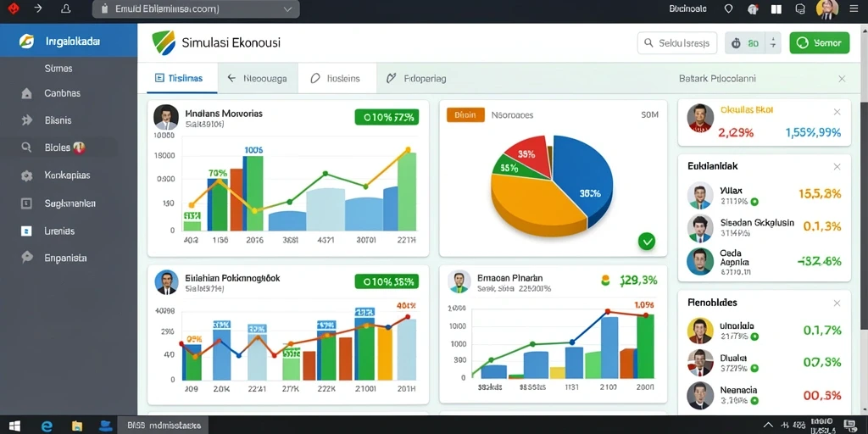Switch to the Fidopariag tab
This screenshot has height=434, width=868.
tap(417, 78)
